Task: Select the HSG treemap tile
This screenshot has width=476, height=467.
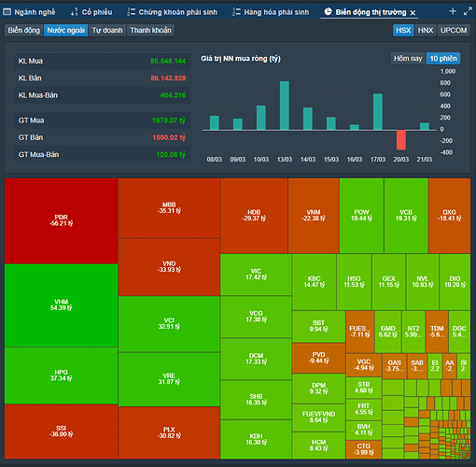Action: (354, 282)
